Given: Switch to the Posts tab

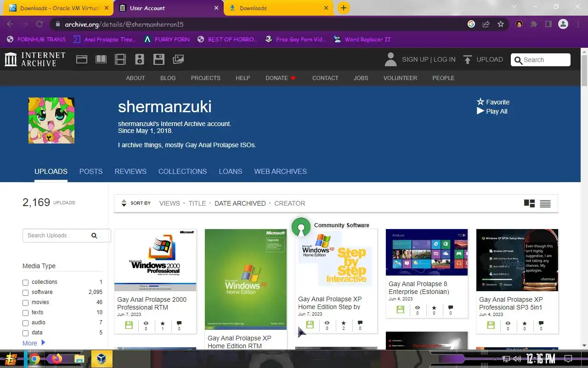Looking at the screenshot, I should (91, 171).
